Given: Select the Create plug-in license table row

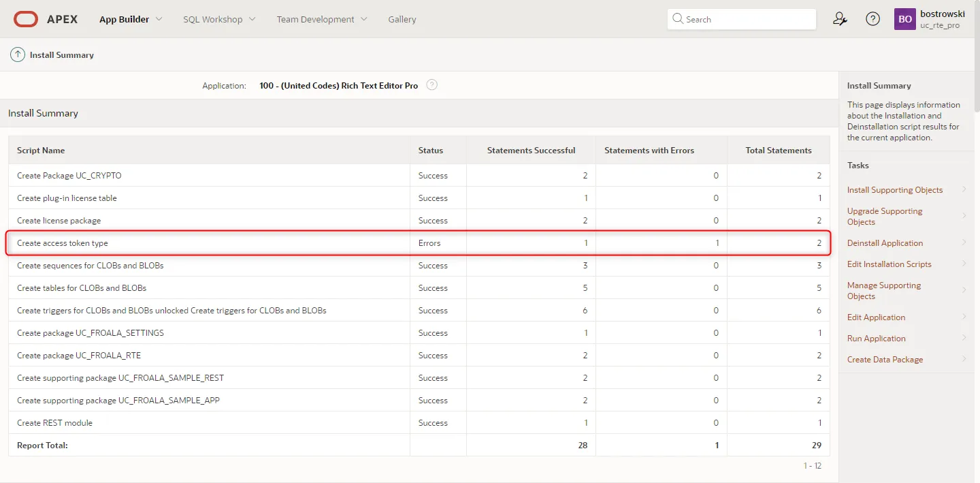Looking at the screenshot, I should pos(419,198).
